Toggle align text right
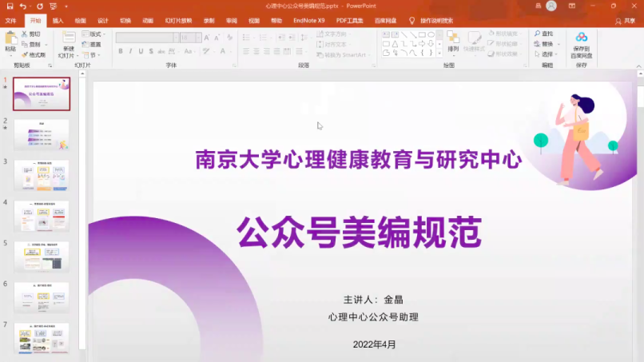Viewport: 644px width, 362px height. (267, 51)
